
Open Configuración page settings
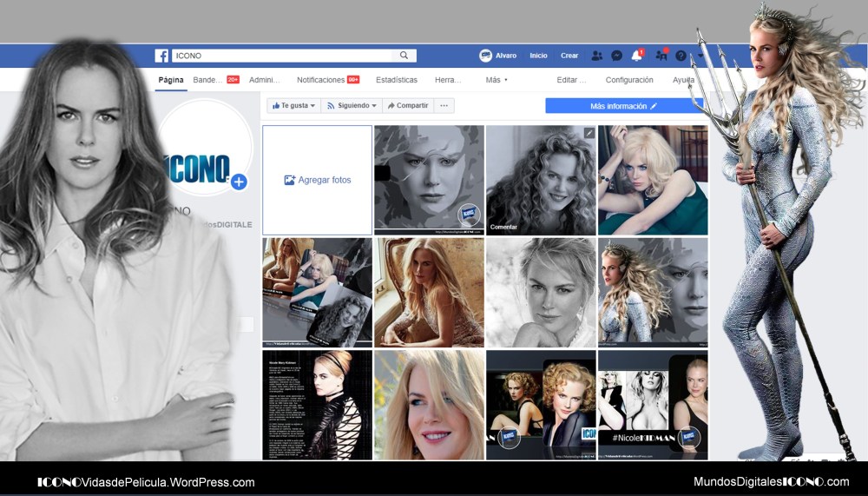(x=629, y=80)
